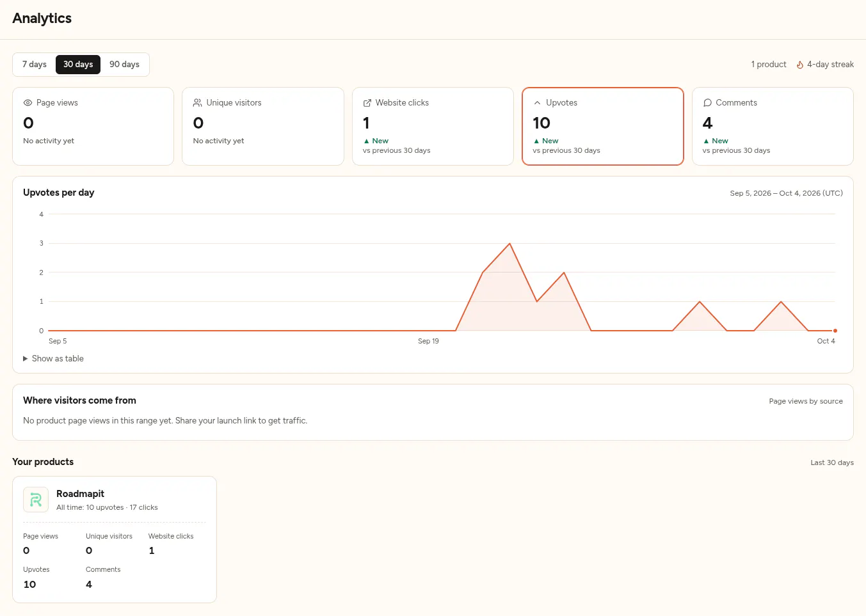Click the 1 product count
This screenshot has width=866, height=616.
click(x=769, y=65)
